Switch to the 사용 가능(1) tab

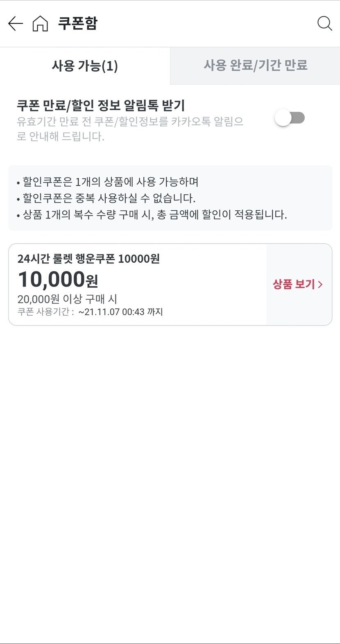click(x=85, y=66)
